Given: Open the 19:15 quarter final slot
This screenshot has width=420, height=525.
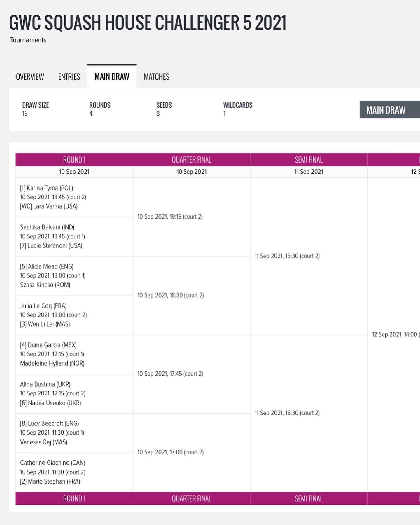Looking at the screenshot, I should pos(170,217).
